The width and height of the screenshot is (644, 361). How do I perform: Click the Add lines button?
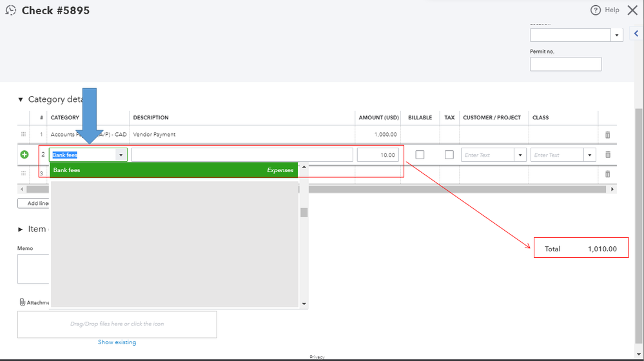coord(34,203)
